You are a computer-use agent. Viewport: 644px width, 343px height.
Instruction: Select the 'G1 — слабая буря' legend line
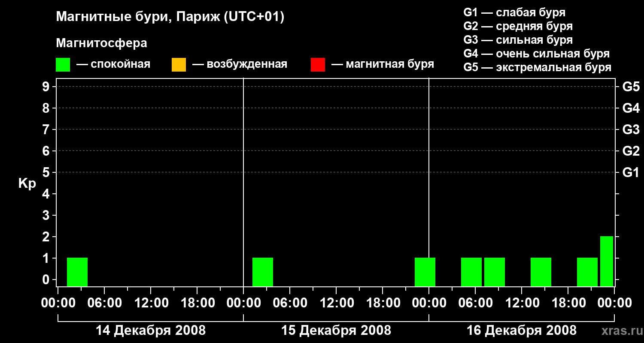click(514, 12)
